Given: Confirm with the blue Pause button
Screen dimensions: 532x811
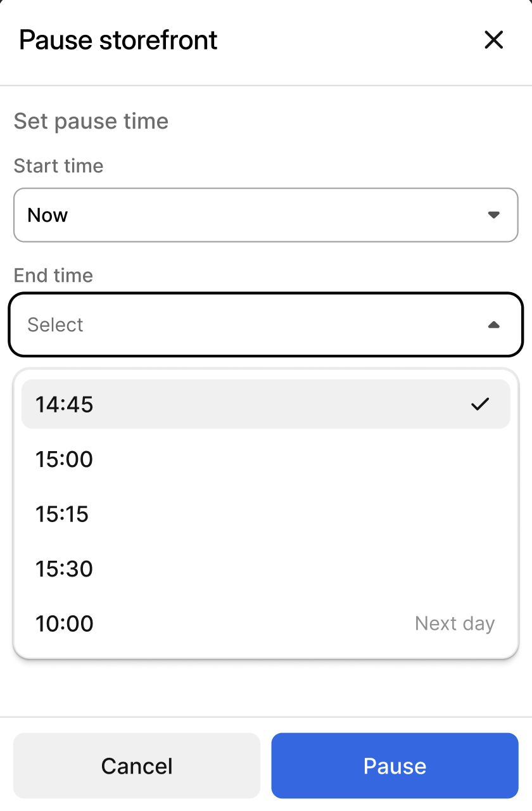Looking at the screenshot, I should tap(395, 765).
